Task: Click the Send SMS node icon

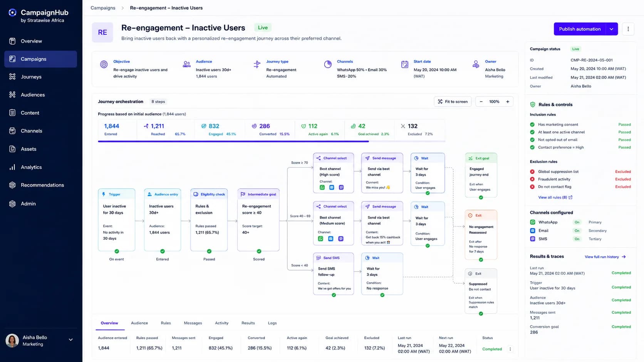Action: tap(319, 258)
